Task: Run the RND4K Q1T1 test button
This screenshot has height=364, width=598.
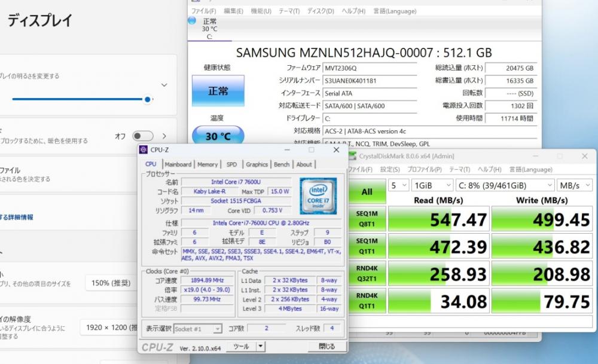Action: point(367,301)
